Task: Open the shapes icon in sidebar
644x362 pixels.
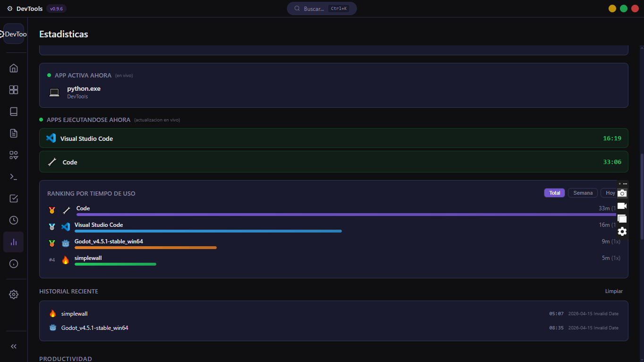Action: (x=14, y=155)
